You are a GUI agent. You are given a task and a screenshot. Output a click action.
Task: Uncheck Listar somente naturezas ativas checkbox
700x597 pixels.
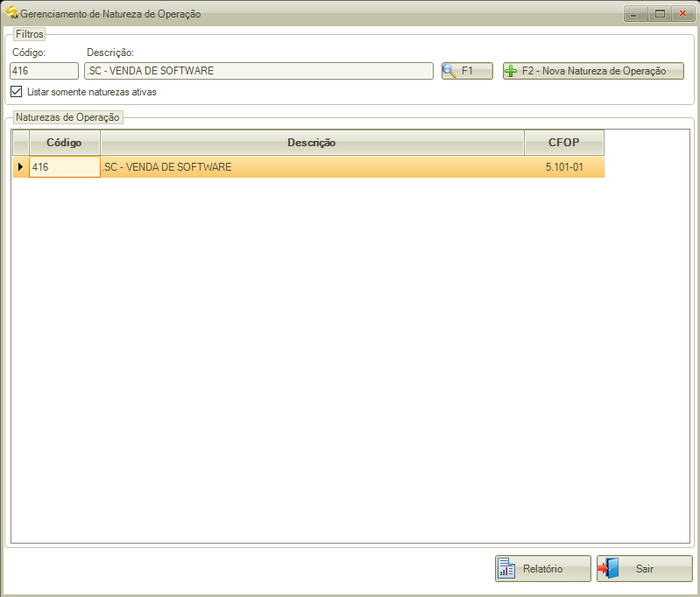pos(16,92)
